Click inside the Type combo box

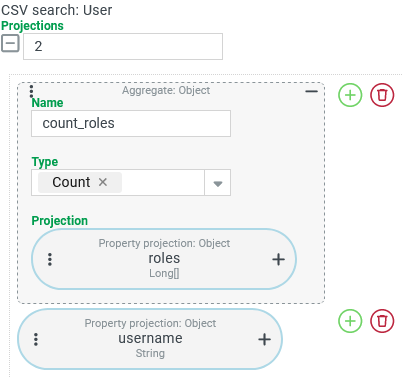tap(131, 183)
